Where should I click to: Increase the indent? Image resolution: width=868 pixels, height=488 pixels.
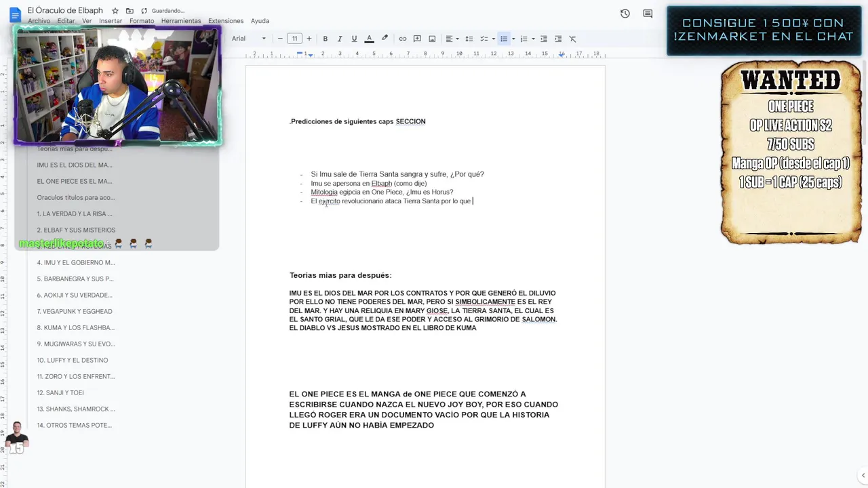[x=558, y=39]
